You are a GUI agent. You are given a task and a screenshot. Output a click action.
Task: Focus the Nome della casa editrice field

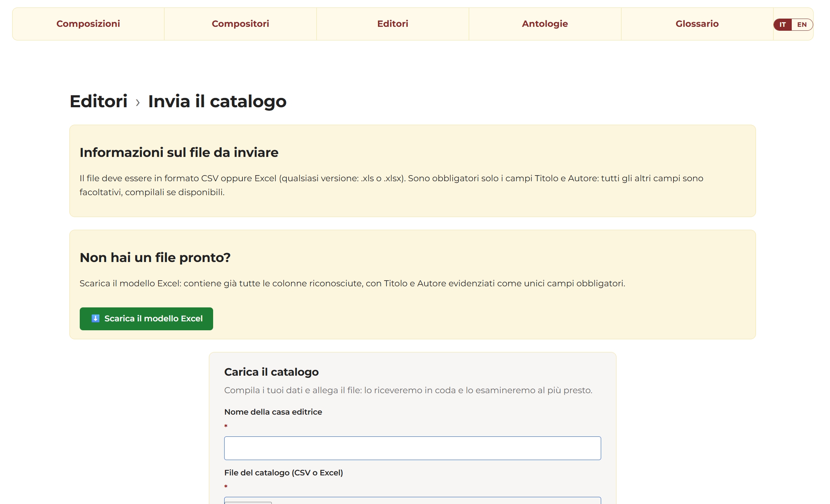pyautogui.click(x=412, y=448)
